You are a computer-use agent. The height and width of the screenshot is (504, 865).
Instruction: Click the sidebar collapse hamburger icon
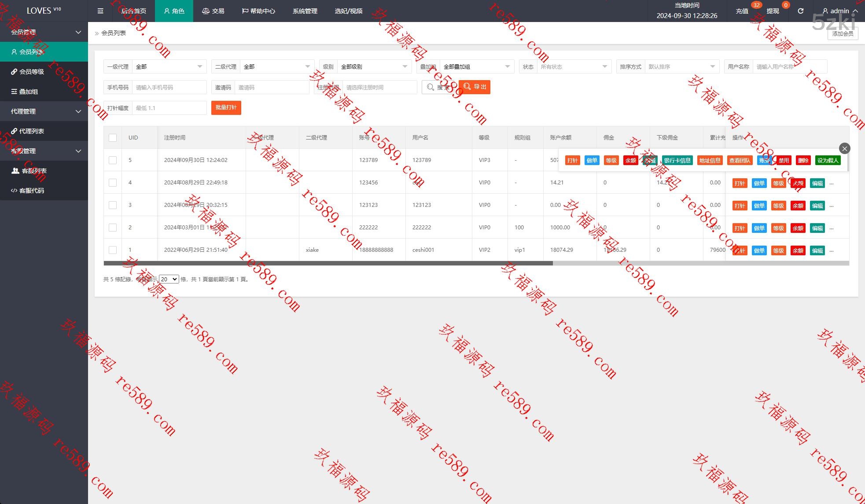100,11
